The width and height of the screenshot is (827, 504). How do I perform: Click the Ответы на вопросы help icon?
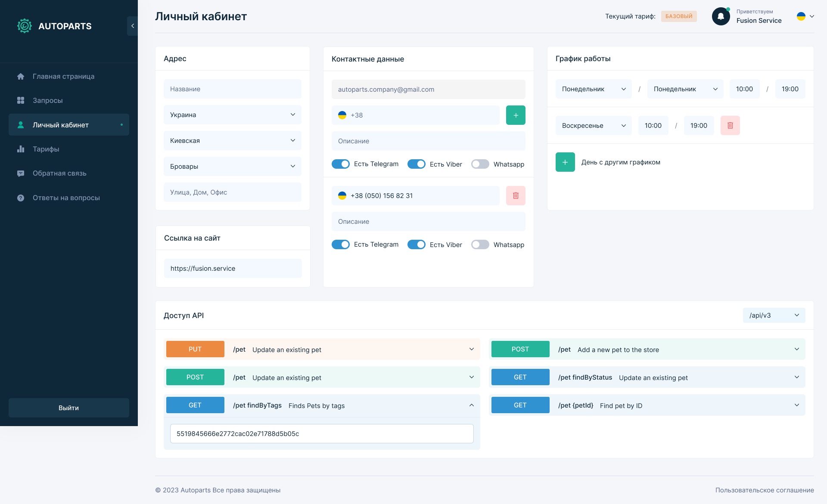[20, 197]
